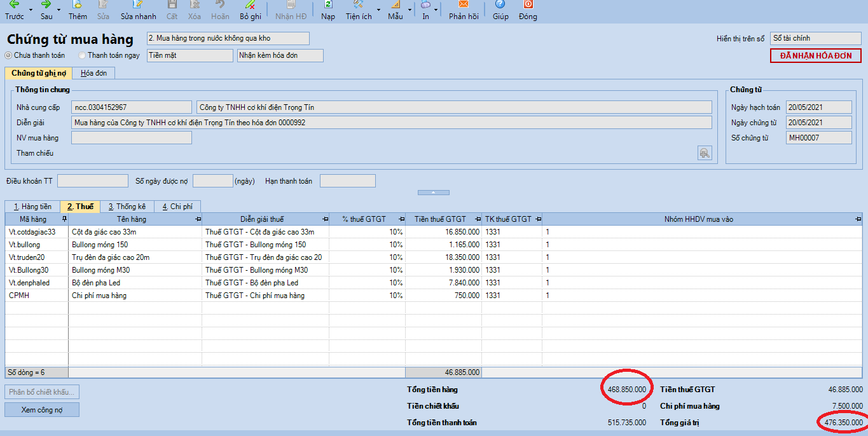Click the Giúp help icon
The image size is (868, 436).
pos(500,4)
